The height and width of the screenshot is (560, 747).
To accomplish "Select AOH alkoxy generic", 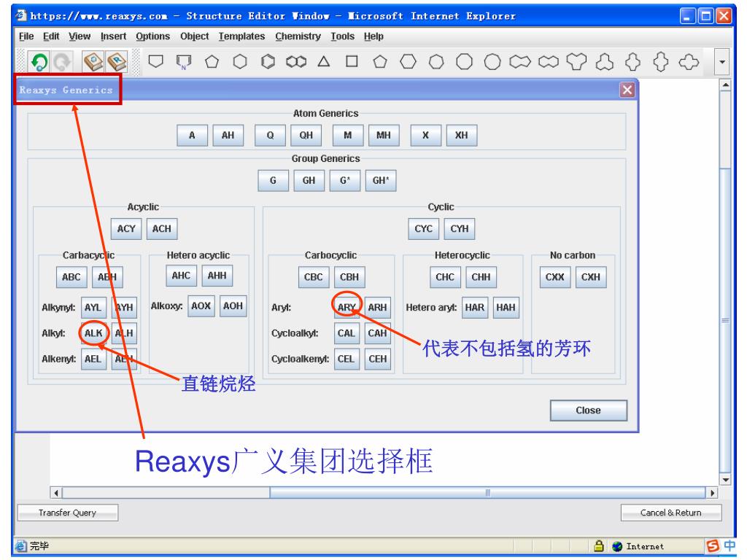I will pyautogui.click(x=233, y=306).
